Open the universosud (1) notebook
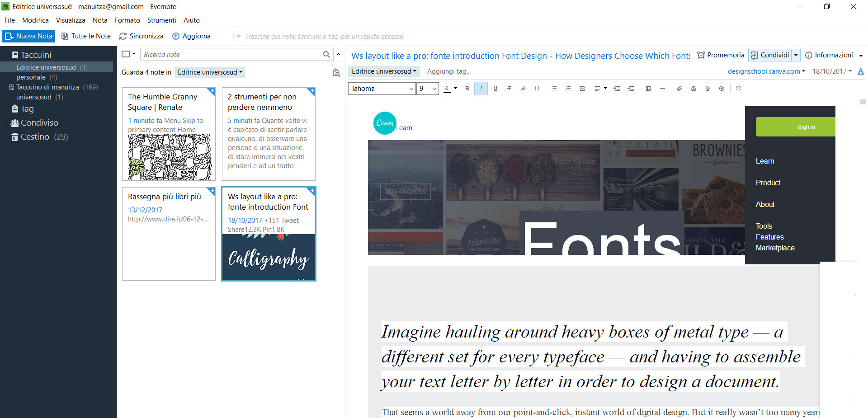Screen dimensions: 868x418 tap(39, 97)
